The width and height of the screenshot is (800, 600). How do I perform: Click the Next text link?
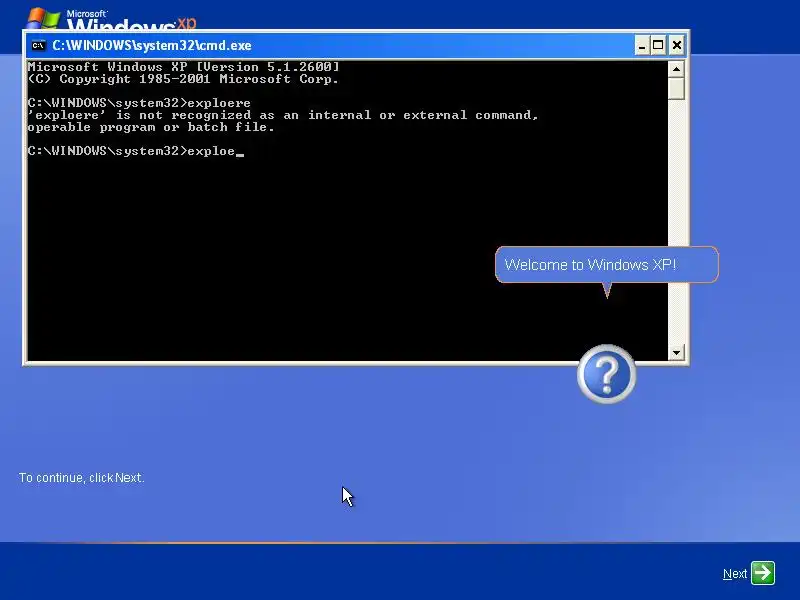click(x=735, y=574)
